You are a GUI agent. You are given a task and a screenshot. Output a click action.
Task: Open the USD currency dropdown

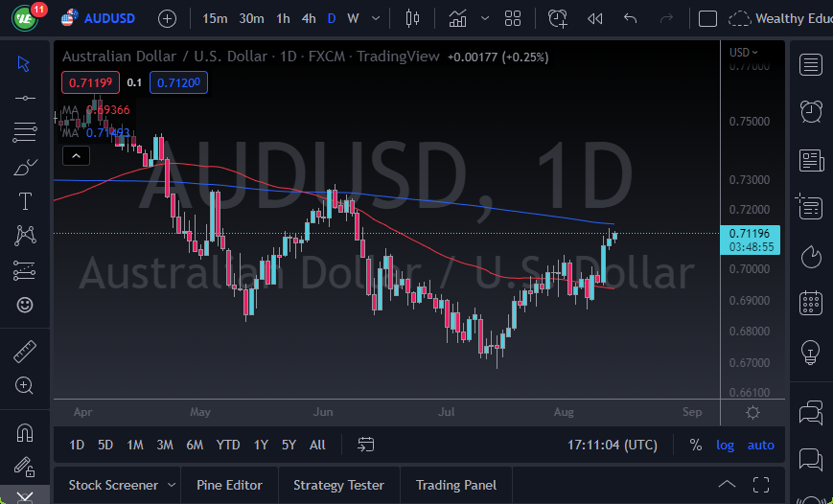[x=743, y=52]
